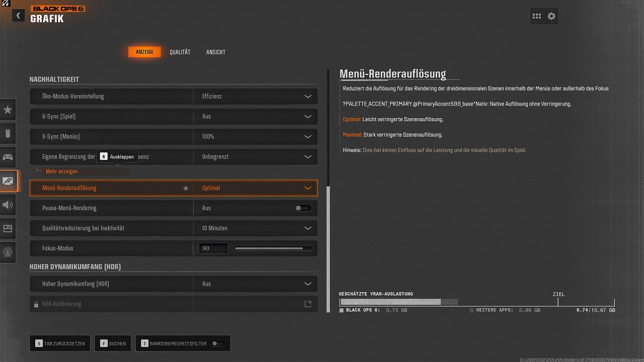The width and height of the screenshot is (644, 362).
Task: Click the Hinweis note text
Action: 434,150
